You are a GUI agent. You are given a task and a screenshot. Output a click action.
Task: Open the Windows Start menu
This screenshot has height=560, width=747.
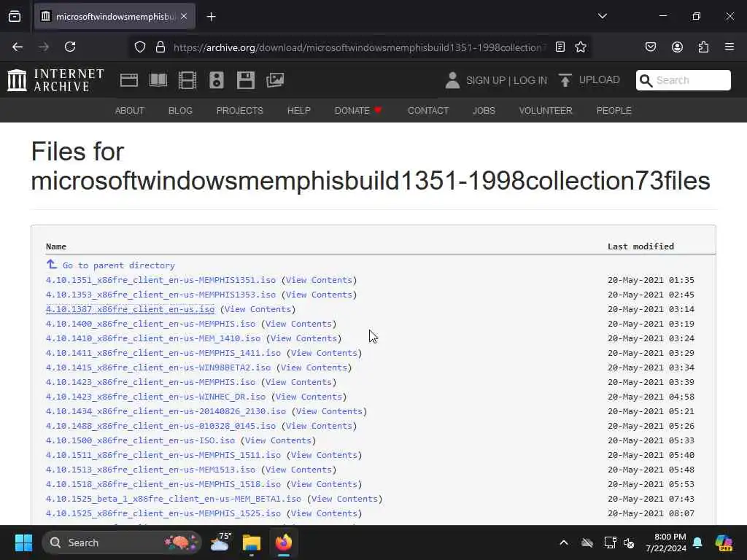pyautogui.click(x=23, y=542)
